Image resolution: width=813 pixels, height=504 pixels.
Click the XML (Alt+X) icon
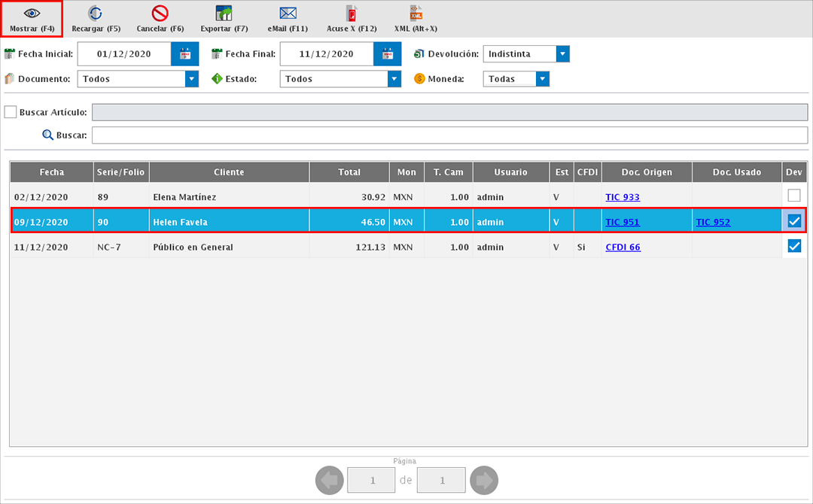click(x=416, y=13)
